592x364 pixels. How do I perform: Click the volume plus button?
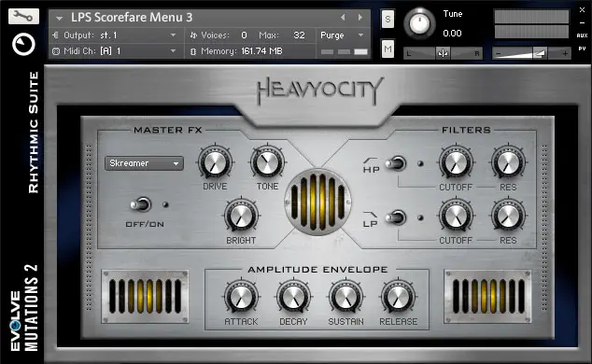565,53
